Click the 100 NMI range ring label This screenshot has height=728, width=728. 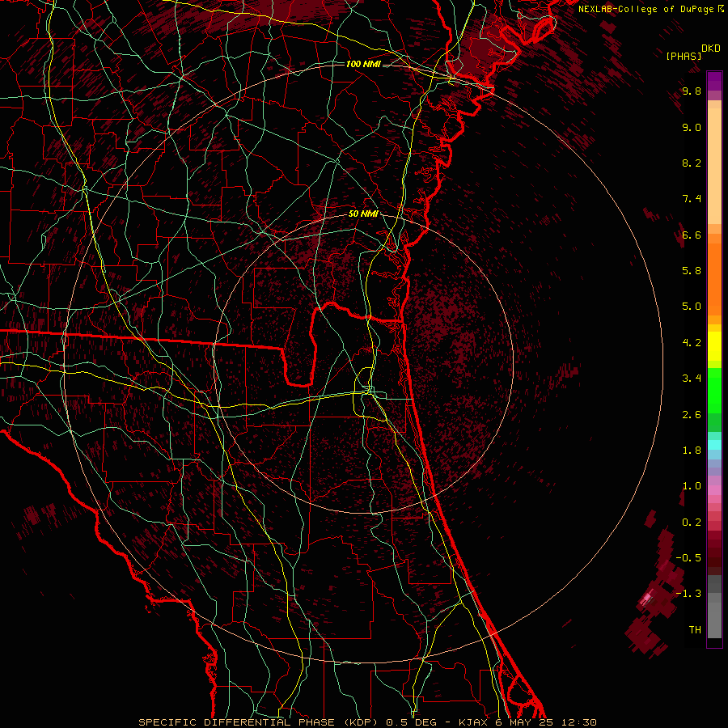tap(363, 64)
